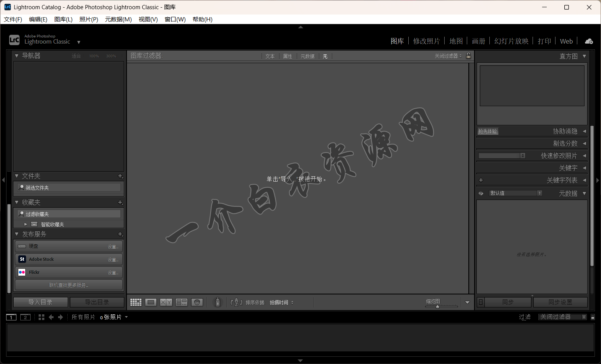Open the People face view icon
The image size is (601, 364).
[x=197, y=302]
